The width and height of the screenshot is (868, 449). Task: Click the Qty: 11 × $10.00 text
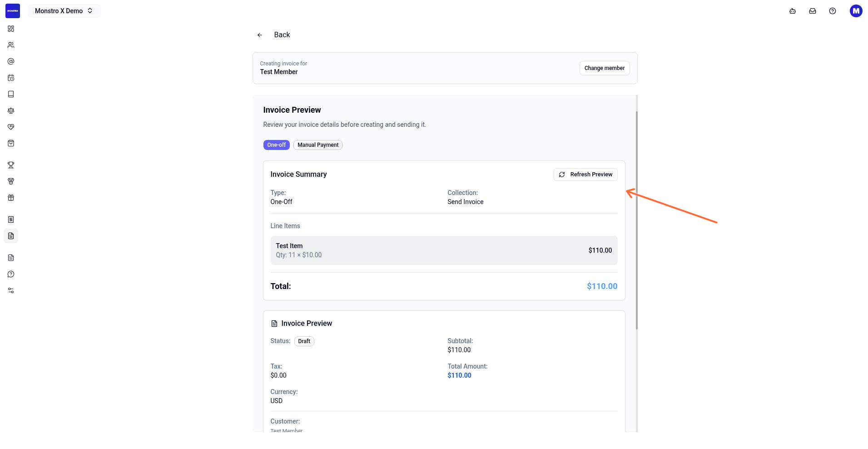click(299, 255)
